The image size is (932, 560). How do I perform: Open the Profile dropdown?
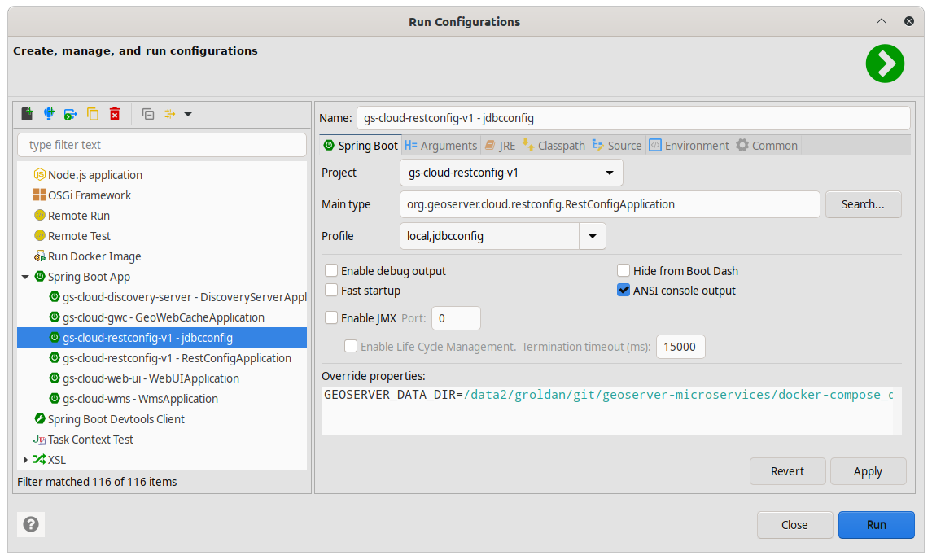[x=592, y=235]
